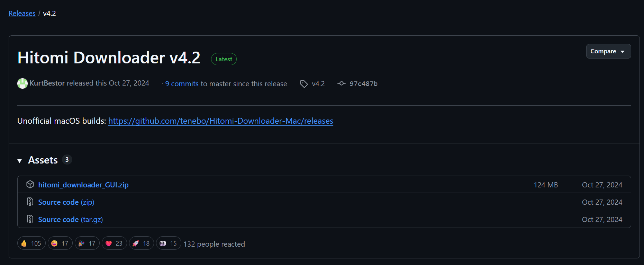Toggle the rocket reaction with 18
The height and width of the screenshot is (265, 644).
coord(141,243)
